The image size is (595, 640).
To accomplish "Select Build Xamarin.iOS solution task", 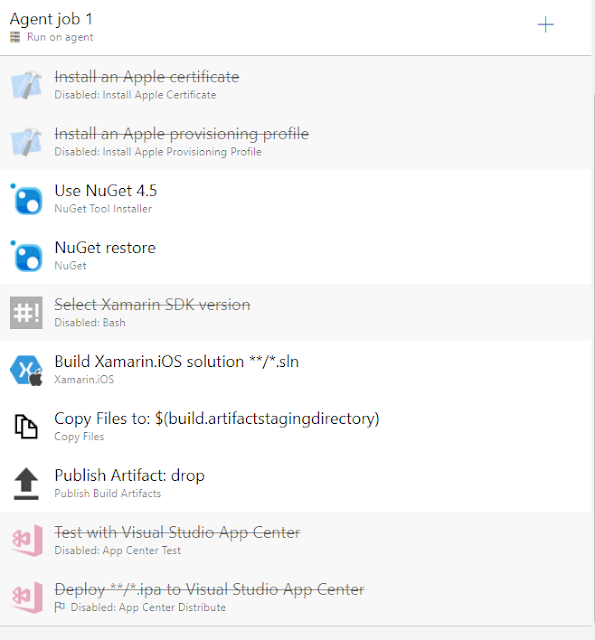I will click(295, 369).
